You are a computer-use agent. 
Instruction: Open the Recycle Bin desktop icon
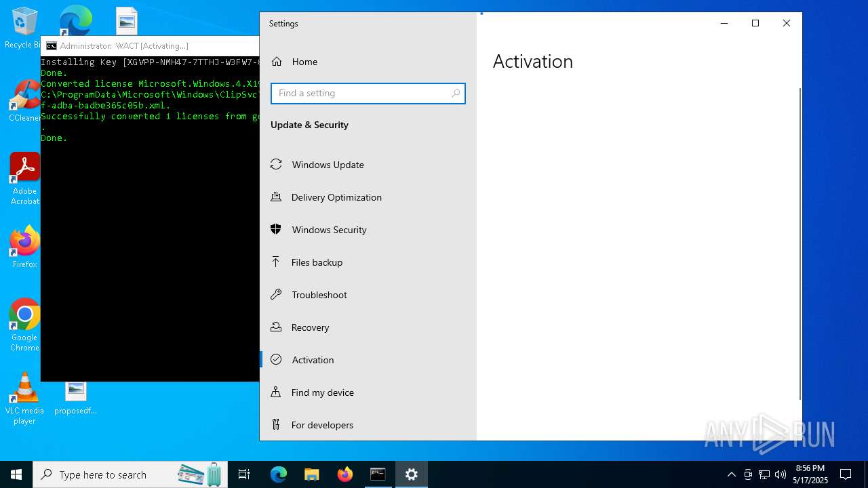pos(24,28)
